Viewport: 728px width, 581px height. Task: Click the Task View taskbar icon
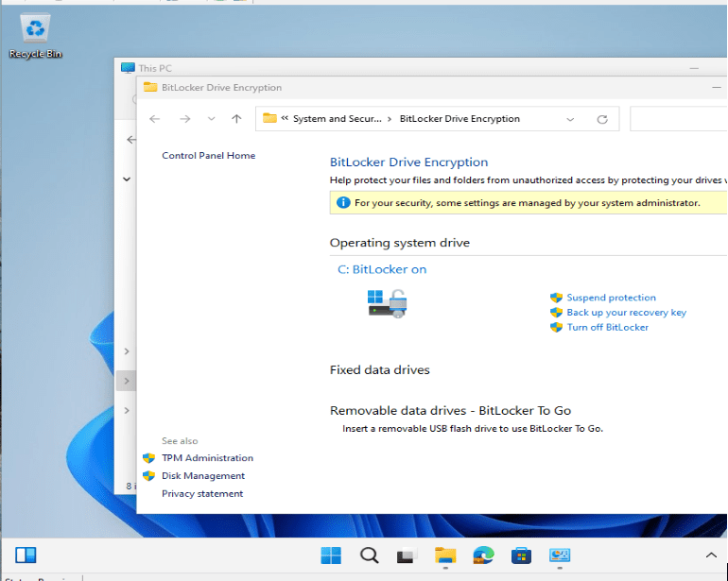click(x=407, y=555)
